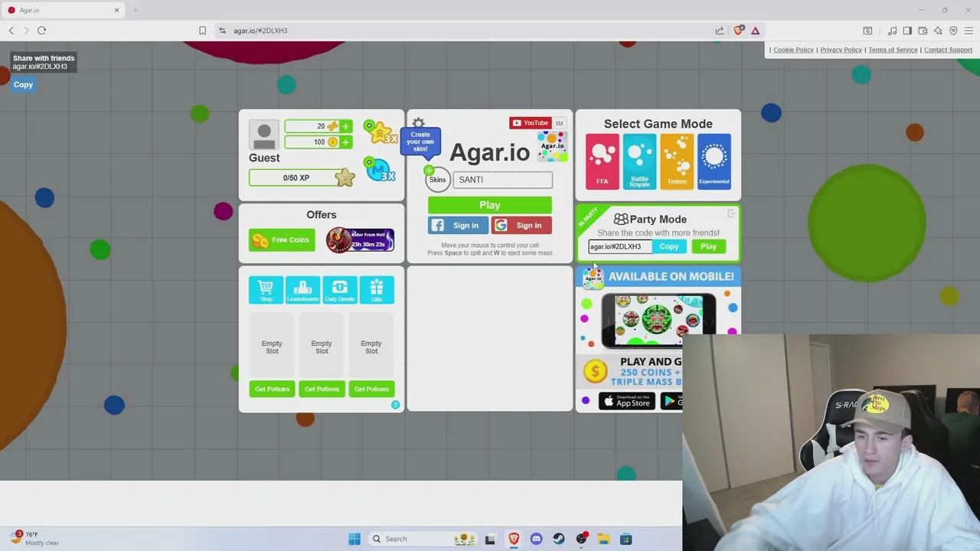Select the Experimental game mode
This screenshot has width=980, height=551.
coord(714,161)
